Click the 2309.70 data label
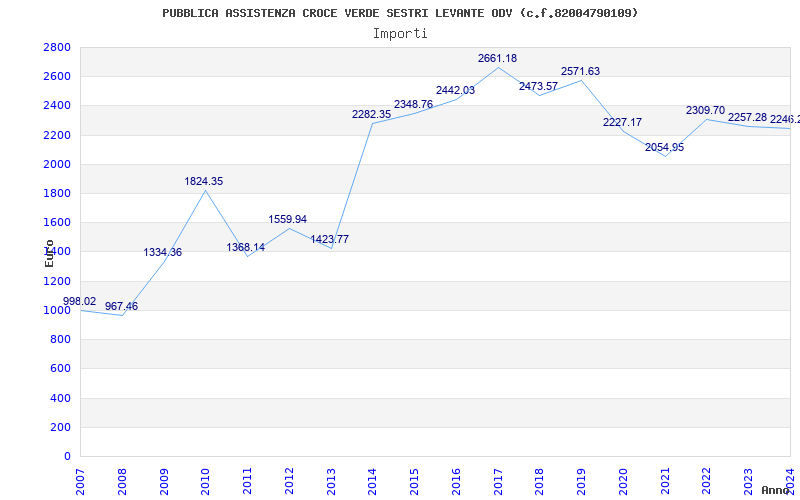This screenshot has height=500, width=800. pos(706,111)
